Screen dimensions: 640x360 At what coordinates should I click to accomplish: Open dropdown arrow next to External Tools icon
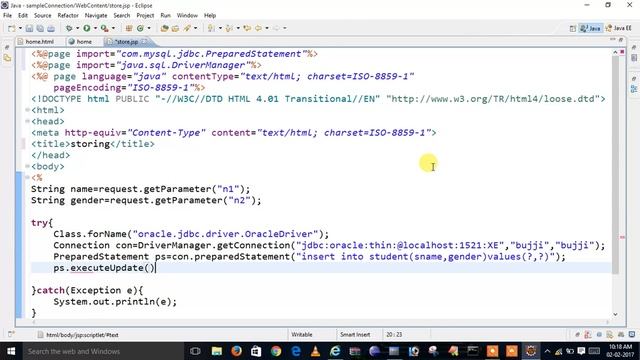[113, 28]
